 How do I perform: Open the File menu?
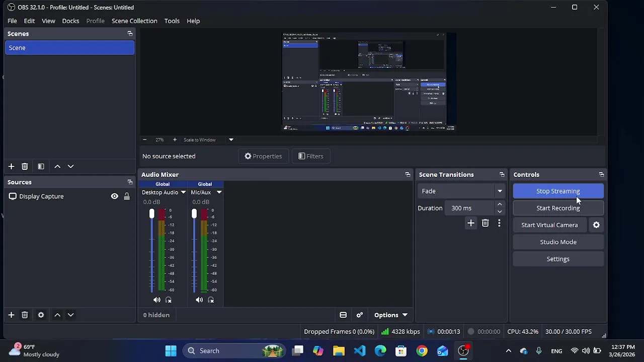point(12,21)
